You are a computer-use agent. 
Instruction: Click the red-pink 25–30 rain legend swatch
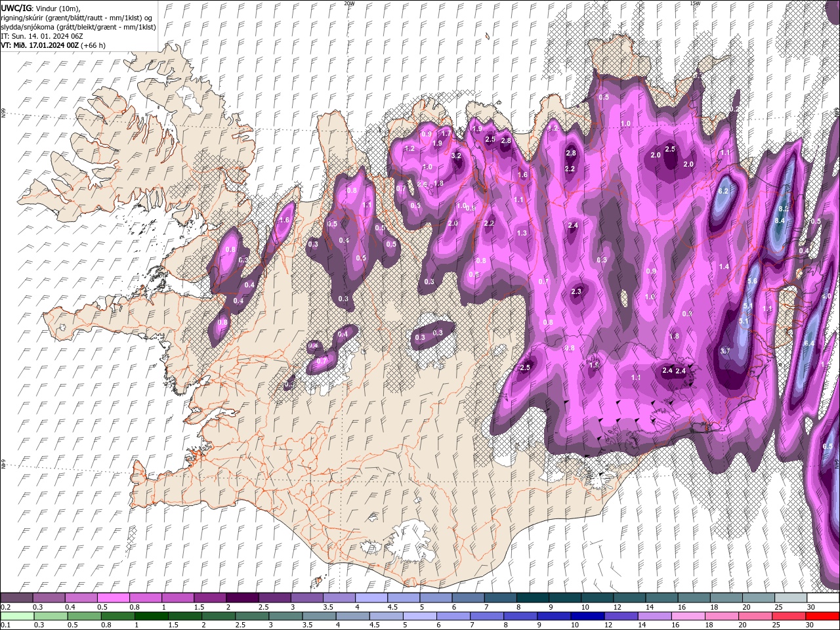(x=790, y=616)
